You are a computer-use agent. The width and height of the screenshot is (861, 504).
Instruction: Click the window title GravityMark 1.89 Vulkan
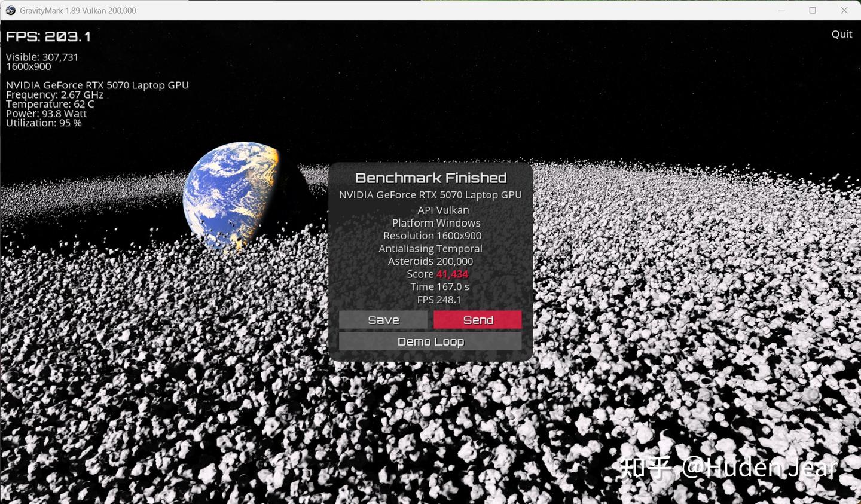click(78, 11)
